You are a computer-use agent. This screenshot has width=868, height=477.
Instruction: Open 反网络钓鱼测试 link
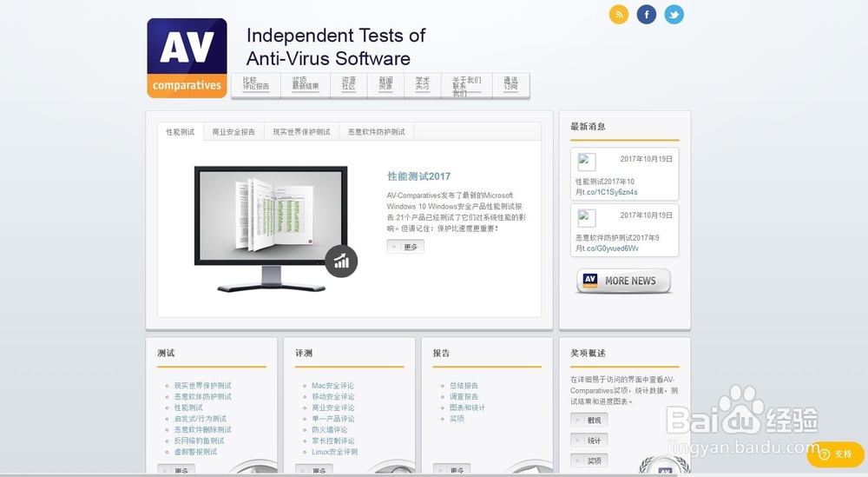coord(199,441)
